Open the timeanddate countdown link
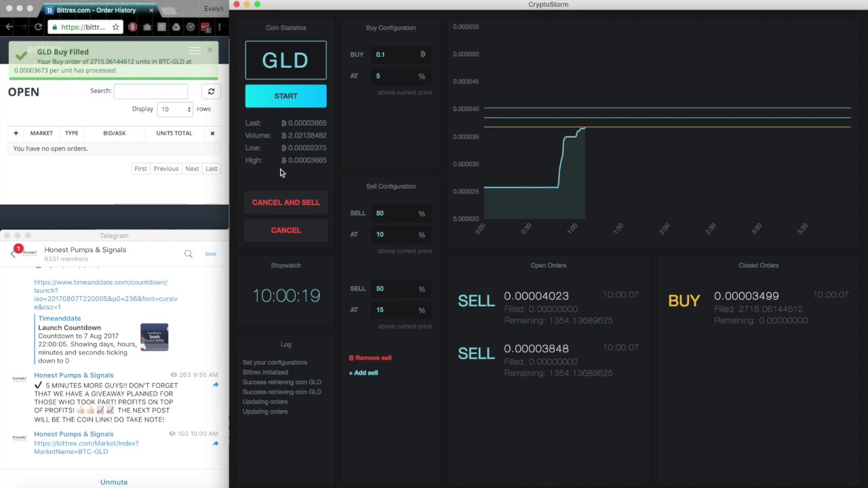The width and height of the screenshot is (868, 488). [x=106, y=294]
